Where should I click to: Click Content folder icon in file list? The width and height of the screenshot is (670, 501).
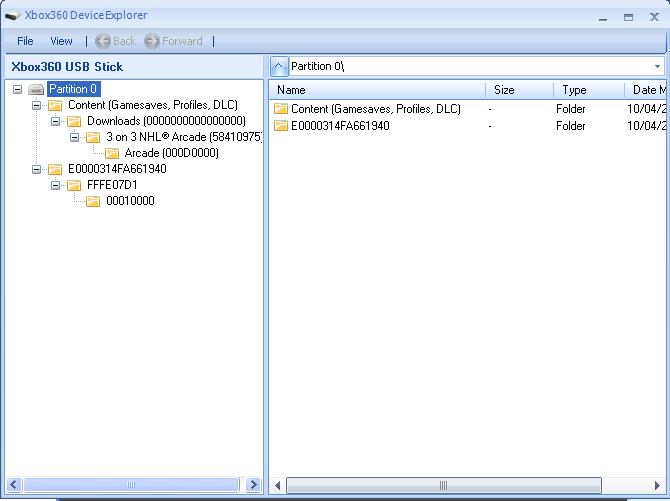(x=281, y=109)
